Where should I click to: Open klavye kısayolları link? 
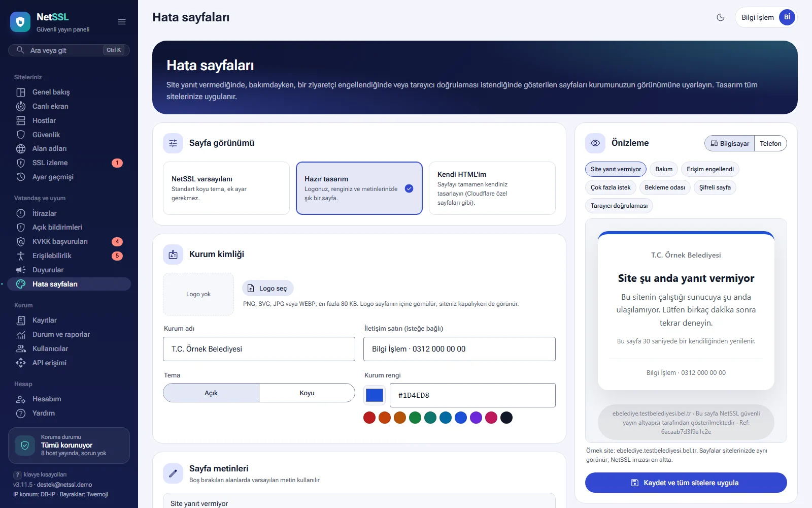coord(41,474)
